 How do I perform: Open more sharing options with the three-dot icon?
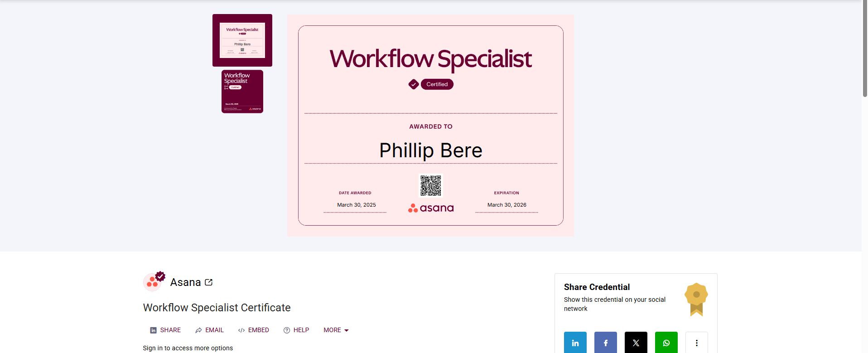tap(696, 343)
